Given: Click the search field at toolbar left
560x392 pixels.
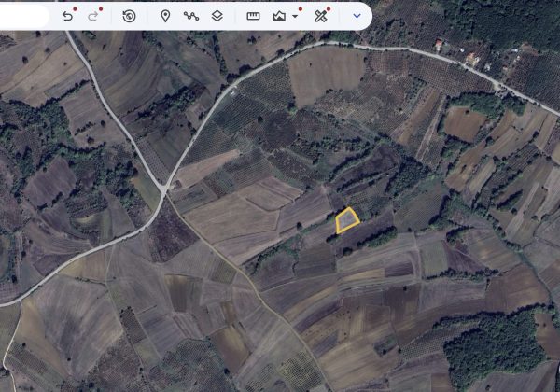Looking at the screenshot, I should pyautogui.click(x=23, y=16).
